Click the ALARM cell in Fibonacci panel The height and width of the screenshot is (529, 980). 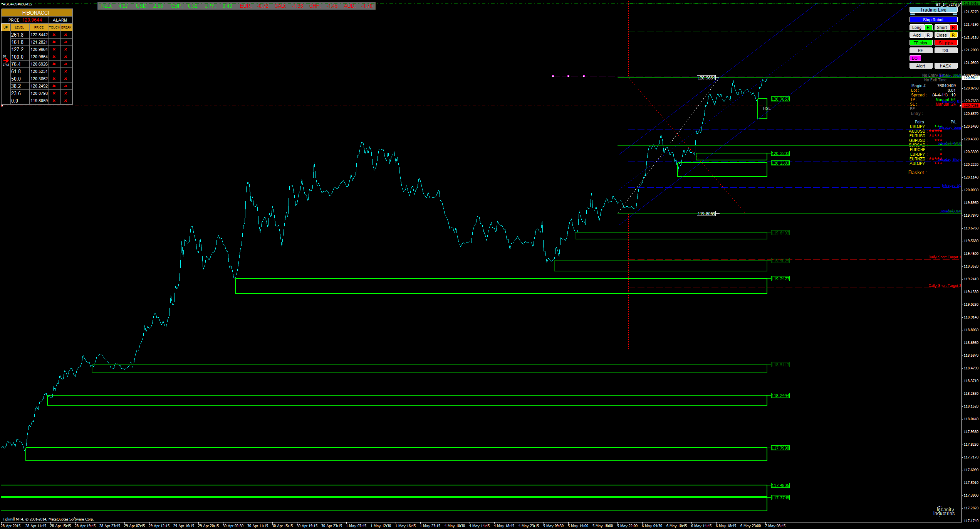(x=60, y=20)
